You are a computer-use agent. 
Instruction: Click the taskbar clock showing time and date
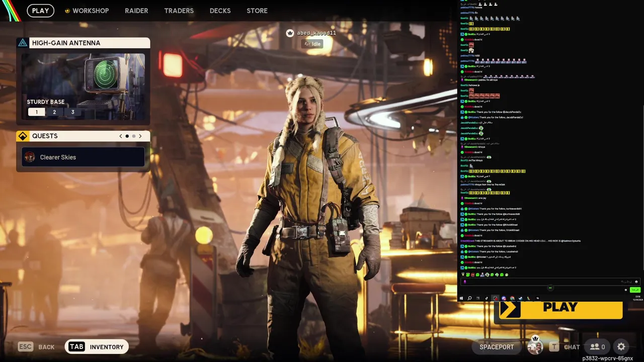(637, 298)
